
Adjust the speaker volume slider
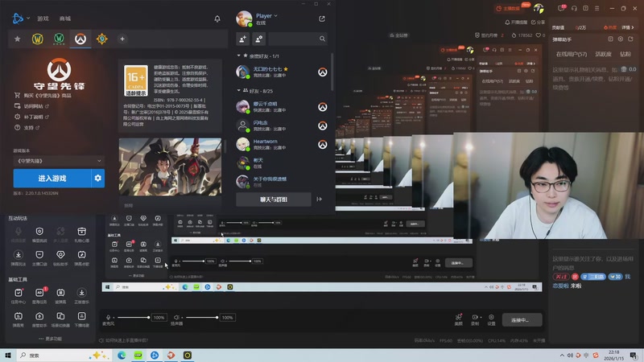pos(200,317)
